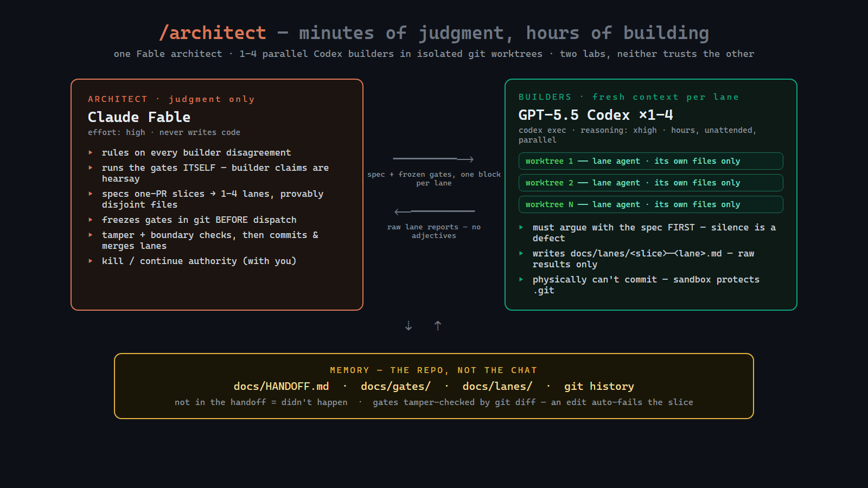Viewport: 868px width, 488px height.
Task: Click the subtitle about parallel Codex builders
Action: pyautogui.click(x=434, y=54)
